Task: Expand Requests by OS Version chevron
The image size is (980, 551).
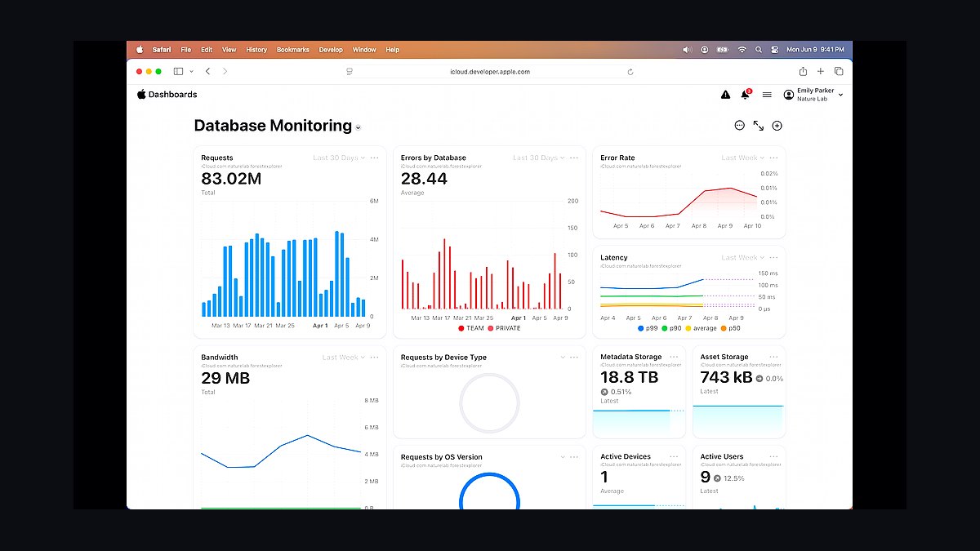Action: pos(563,456)
